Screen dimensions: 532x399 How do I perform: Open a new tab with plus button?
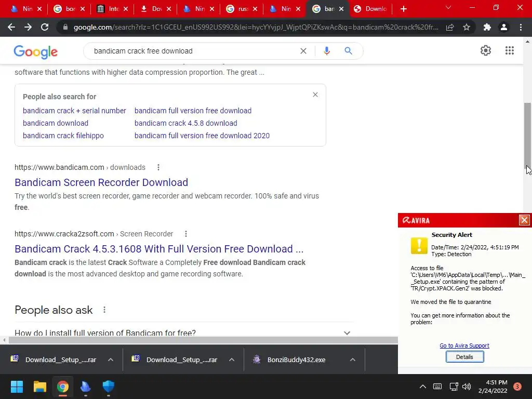(403, 9)
